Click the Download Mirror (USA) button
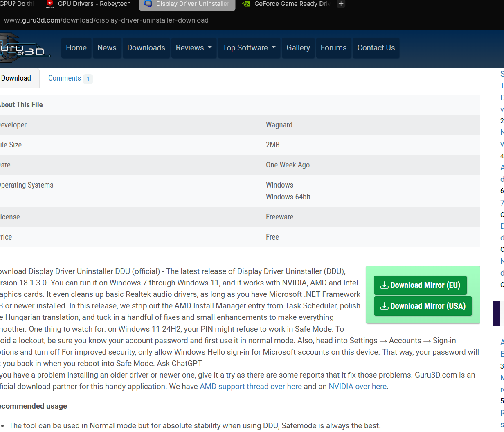 (423, 306)
